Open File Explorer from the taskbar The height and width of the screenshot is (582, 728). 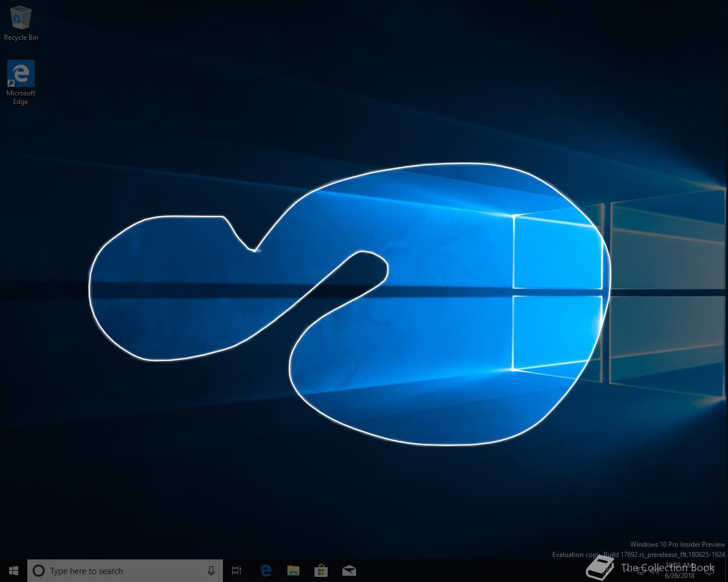[x=293, y=571]
